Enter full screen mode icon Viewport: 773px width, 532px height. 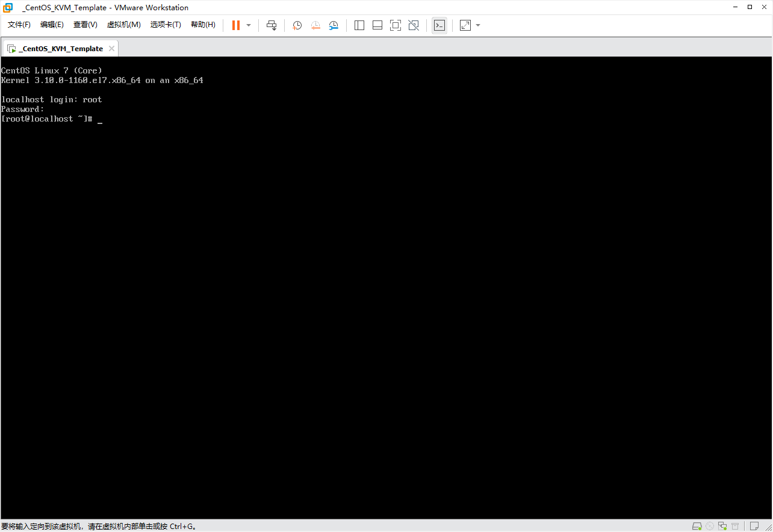(x=396, y=25)
